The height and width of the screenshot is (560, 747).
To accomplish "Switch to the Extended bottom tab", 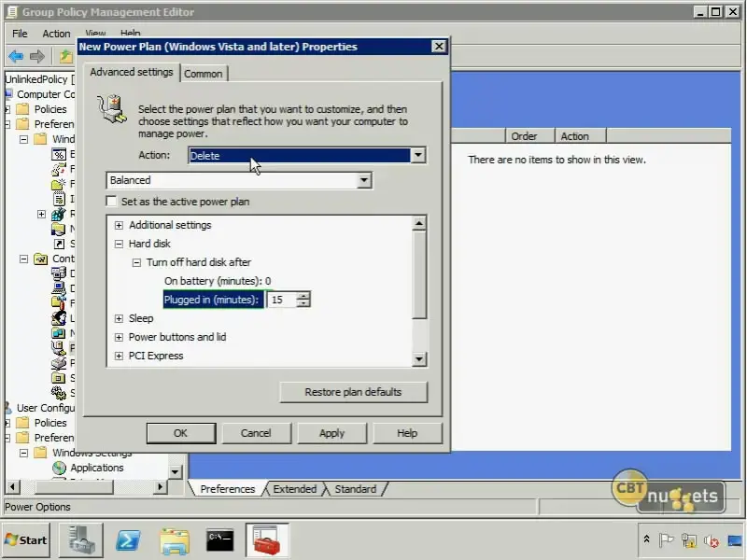I will tap(295, 489).
